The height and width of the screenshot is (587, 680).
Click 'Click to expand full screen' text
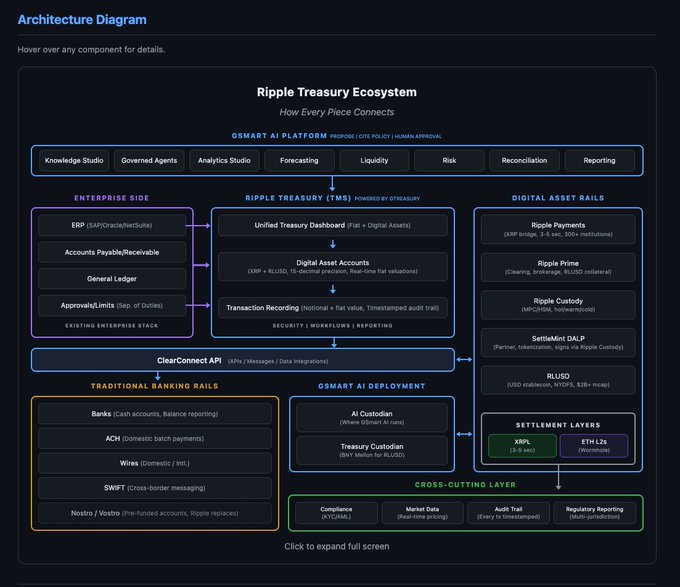[337, 547]
